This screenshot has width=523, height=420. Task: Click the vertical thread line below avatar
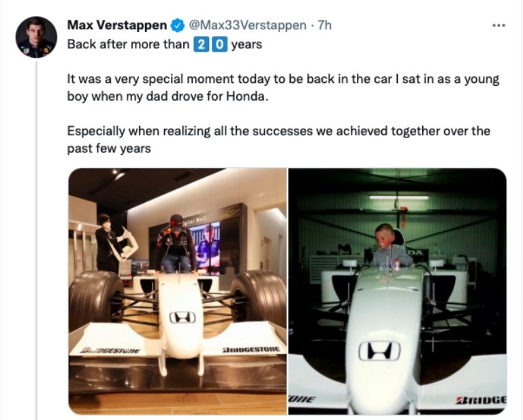point(36,238)
